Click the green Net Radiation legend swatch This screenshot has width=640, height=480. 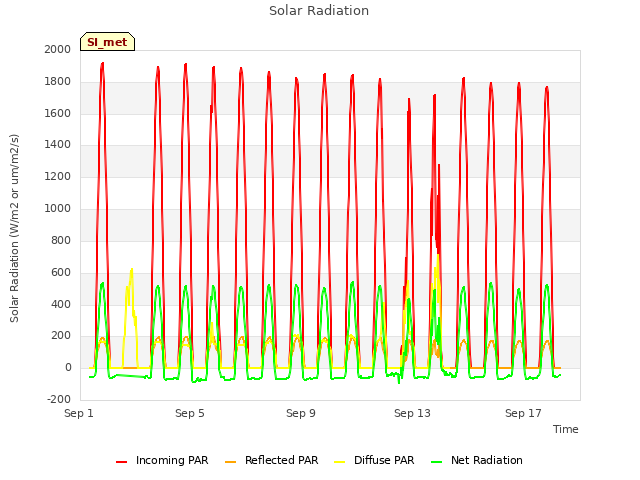tap(437, 462)
